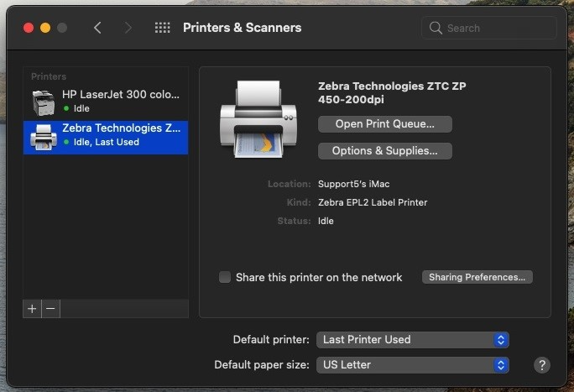
Task: Open Options & Supplies dialog
Action: [x=384, y=151]
